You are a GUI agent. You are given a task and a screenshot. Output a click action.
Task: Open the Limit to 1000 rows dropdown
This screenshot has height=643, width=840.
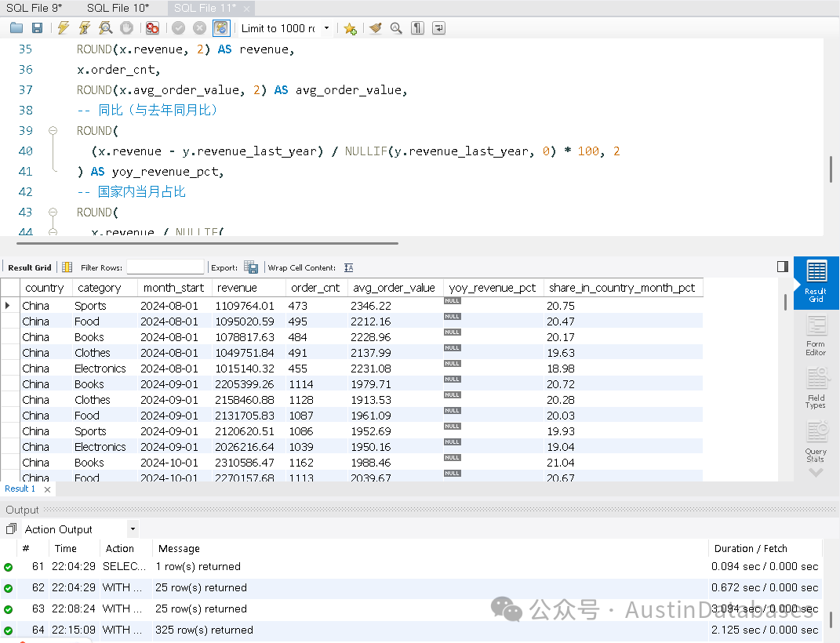326,28
